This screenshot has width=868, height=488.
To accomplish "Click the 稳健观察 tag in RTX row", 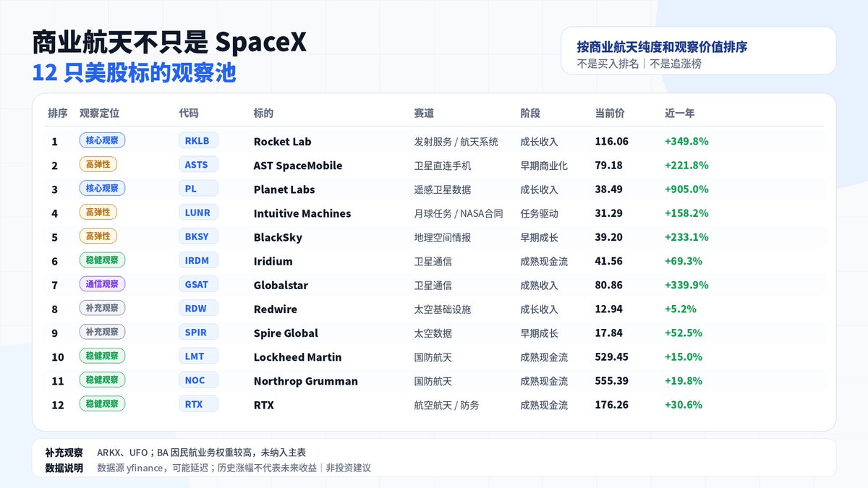I will click(x=102, y=403).
